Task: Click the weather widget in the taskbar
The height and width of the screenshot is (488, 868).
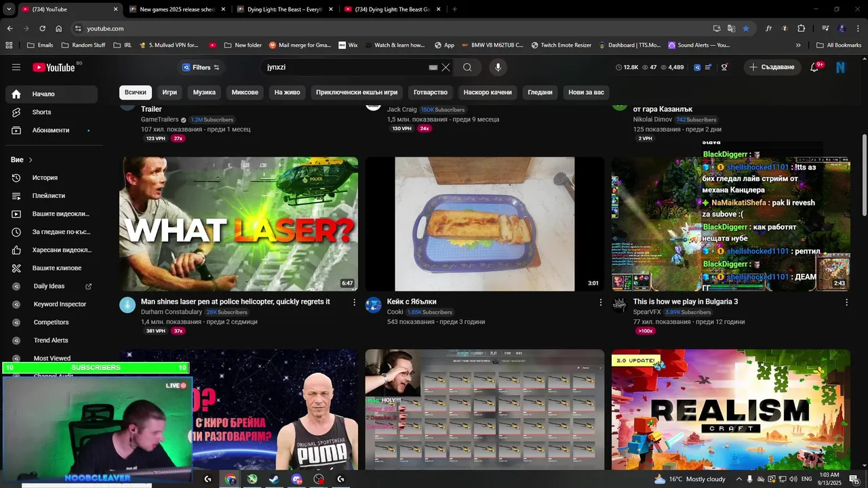Action: pos(690,479)
